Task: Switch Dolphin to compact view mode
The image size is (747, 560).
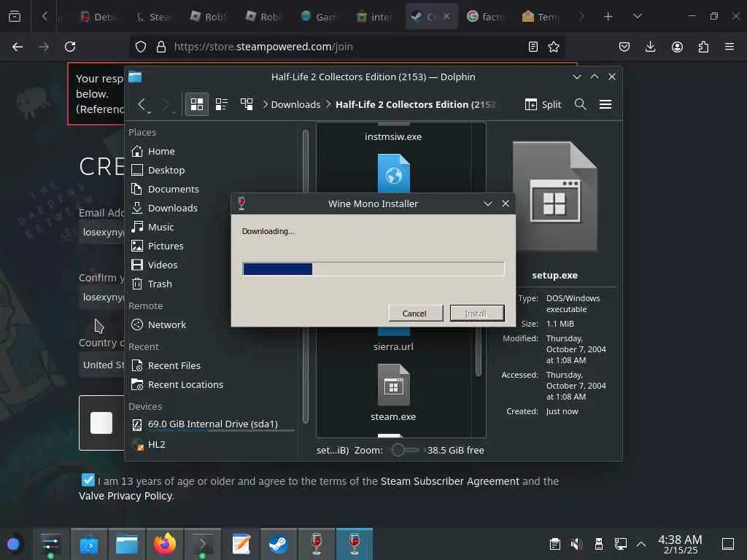Action: coord(222,104)
